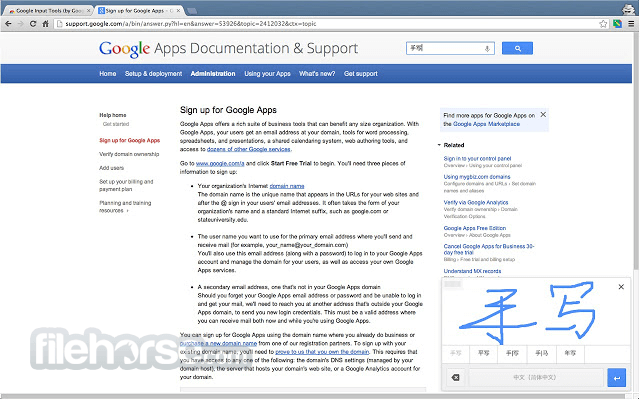Screen dimensions: 640x400
Task: Open Cancel Google Apps for Business 30-day free trial
Action: pos(489,249)
